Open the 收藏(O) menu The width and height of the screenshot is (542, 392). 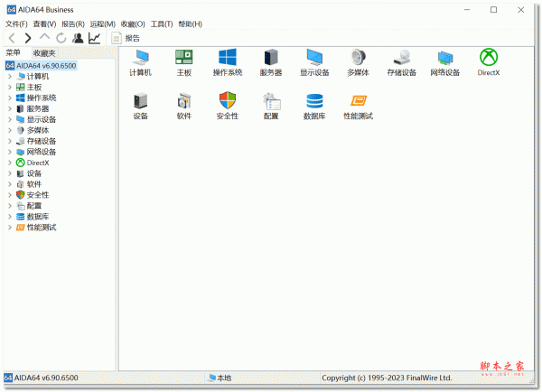(133, 23)
